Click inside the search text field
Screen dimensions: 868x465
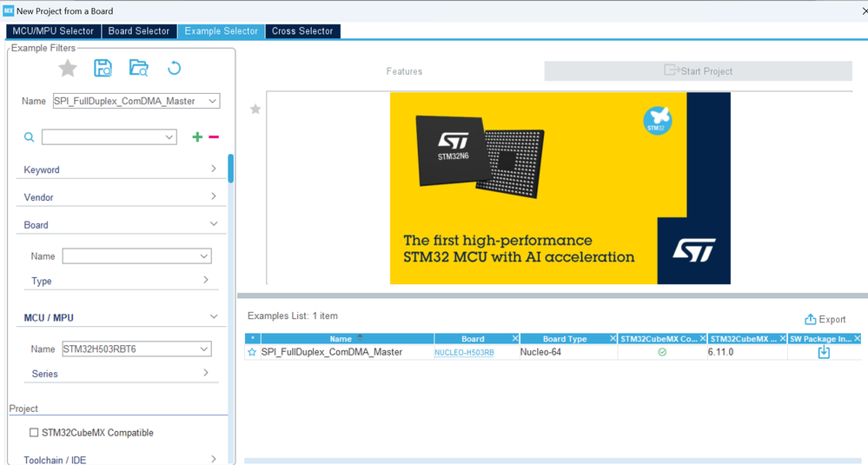tap(103, 137)
